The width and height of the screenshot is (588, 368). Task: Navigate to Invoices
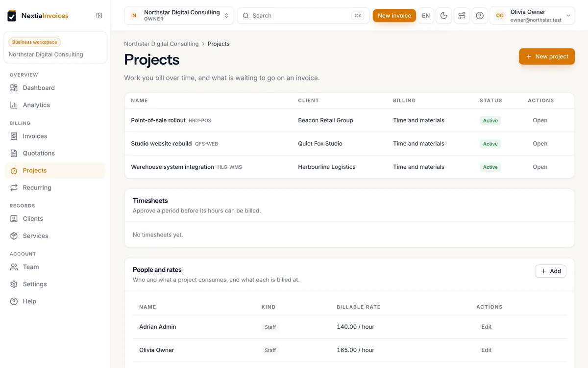click(x=55, y=136)
